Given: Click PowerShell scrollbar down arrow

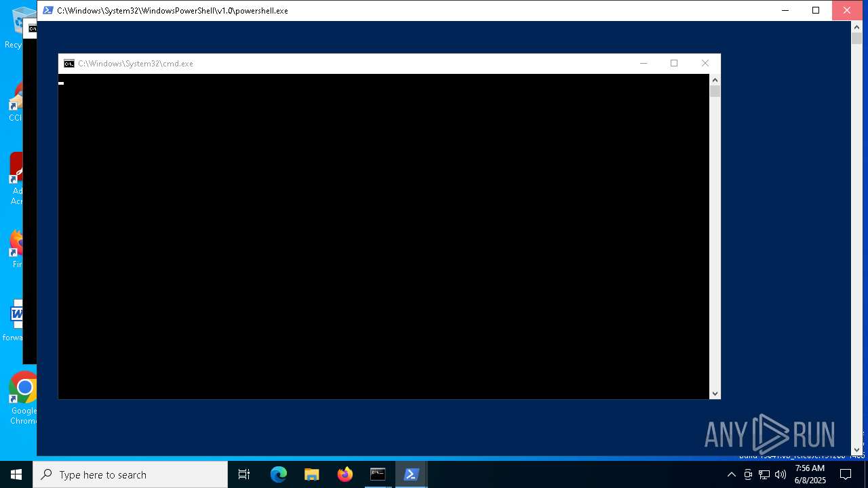Looking at the screenshot, I should click(x=856, y=449).
